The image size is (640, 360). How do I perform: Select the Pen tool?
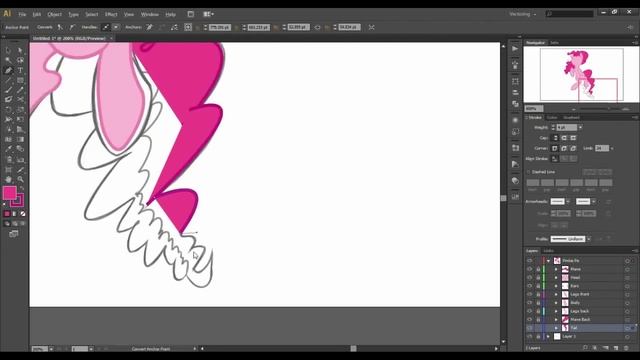pyautogui.click(x=8, y=70)
